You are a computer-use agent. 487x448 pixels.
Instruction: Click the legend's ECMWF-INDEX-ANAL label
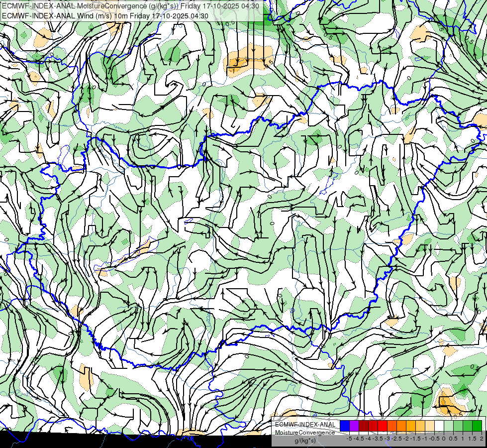tap(305, 425)
